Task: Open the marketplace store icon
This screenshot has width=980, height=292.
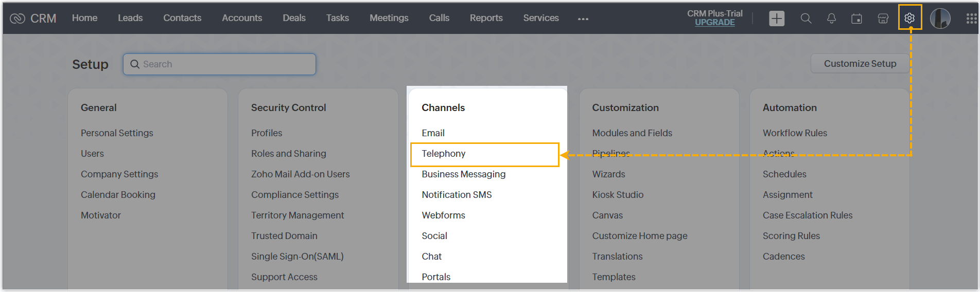Action: tap(883, 19)
